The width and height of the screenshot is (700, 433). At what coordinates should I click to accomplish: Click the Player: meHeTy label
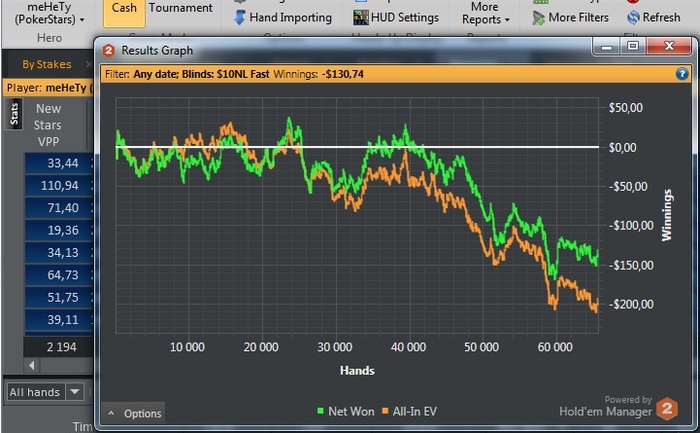click(49, 88)
